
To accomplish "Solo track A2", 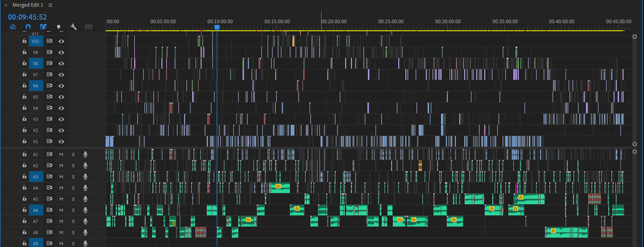I will pos(74,165).
